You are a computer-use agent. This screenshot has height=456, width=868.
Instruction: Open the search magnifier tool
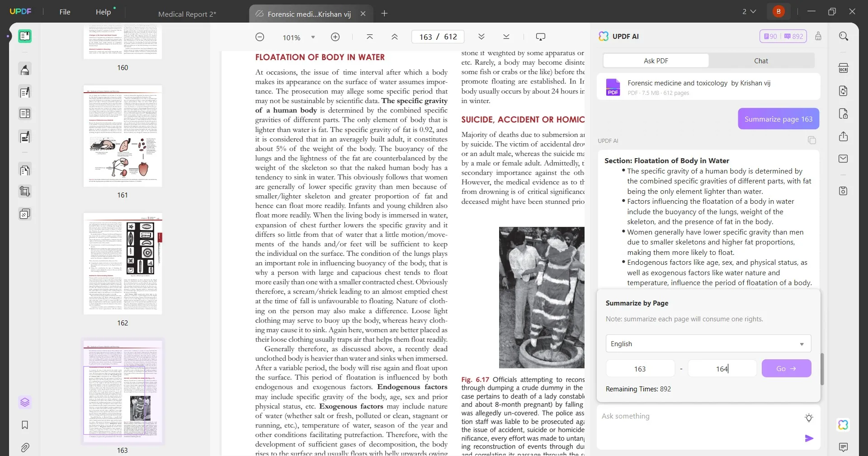click(x=844, y=36)
